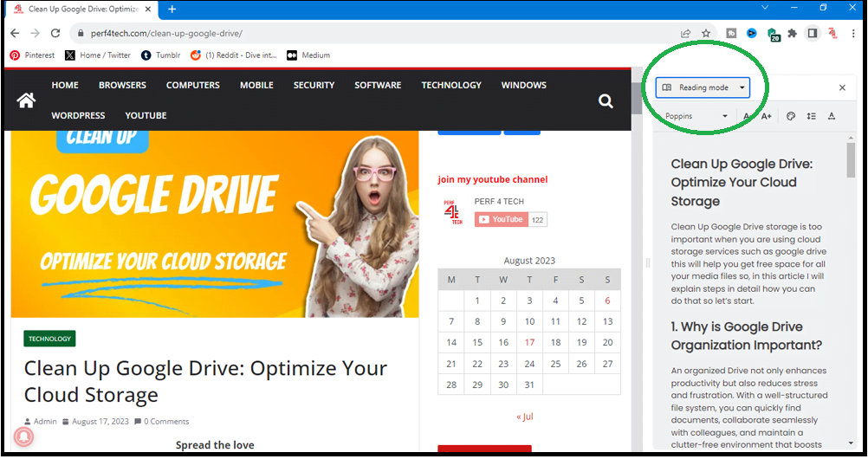The image size is (868, 459).
Task: Open the Reddit bookmark
Action: [x=233, y=55]
